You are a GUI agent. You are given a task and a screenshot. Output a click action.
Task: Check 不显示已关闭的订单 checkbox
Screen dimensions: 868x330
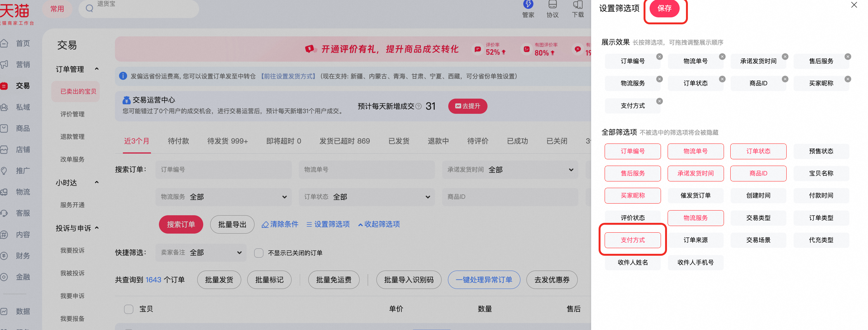pyautogui.click(x=259, y=253)
